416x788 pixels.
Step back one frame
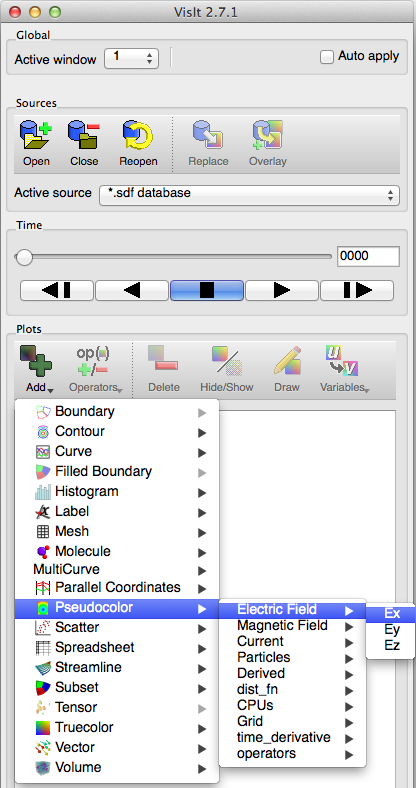pos(56,290)
